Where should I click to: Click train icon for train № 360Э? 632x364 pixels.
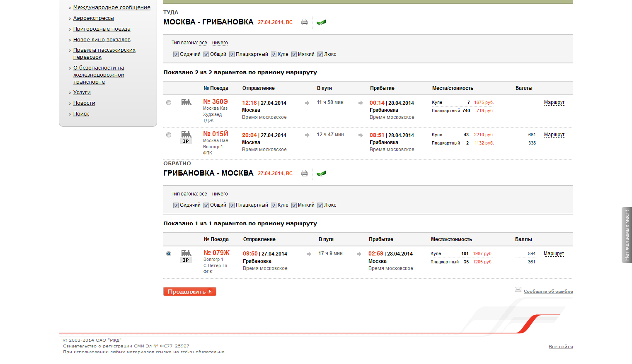[186, 102]
